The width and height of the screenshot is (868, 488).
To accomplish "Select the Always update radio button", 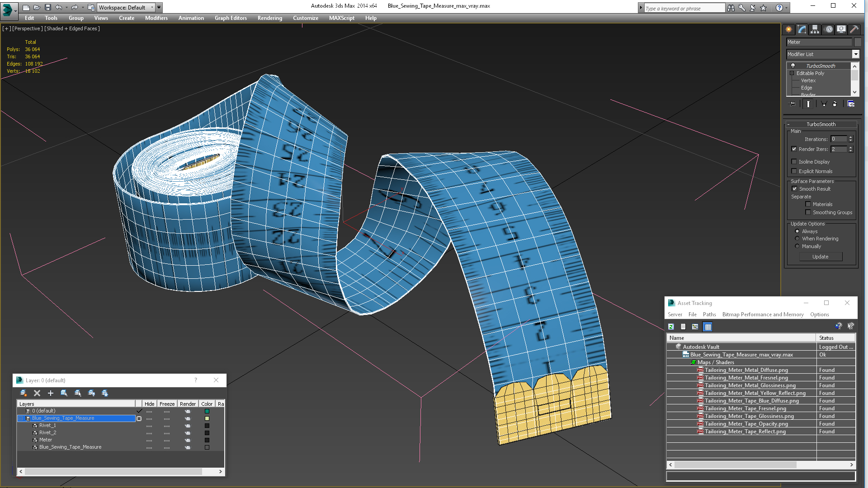I will click(x=797, y=231).
